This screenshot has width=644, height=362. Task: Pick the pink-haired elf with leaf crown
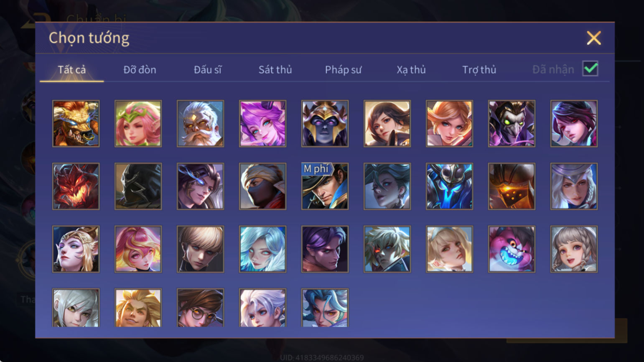coord(138,123)
